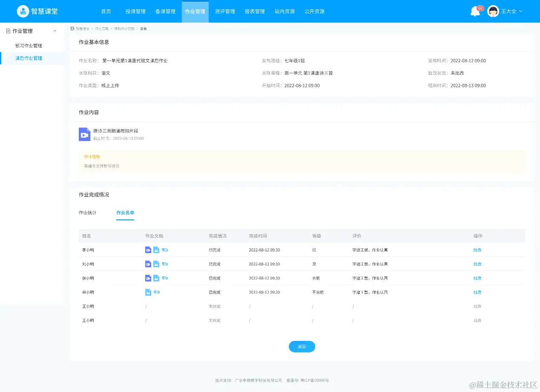Click the 操作 column header
The height and width of the screenshot is (392, 540).
478,236
